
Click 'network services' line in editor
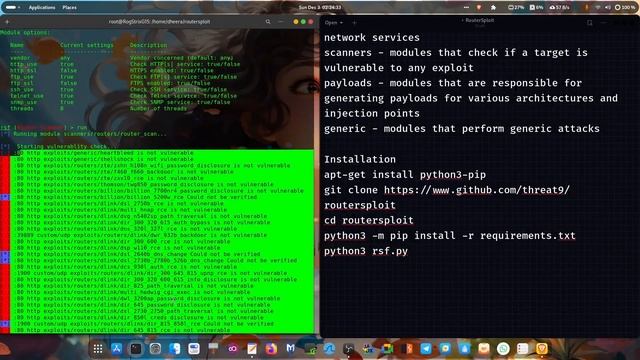pos(371,38)
